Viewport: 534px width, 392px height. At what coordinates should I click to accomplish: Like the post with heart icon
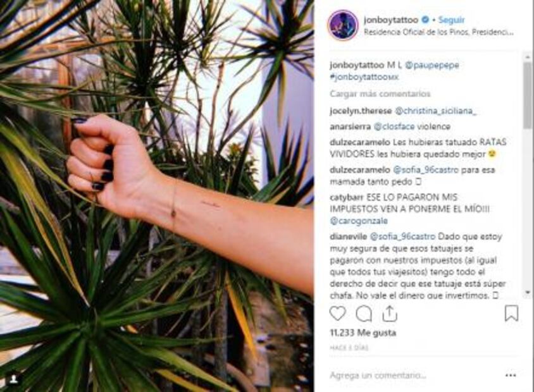tap(337, 314)
